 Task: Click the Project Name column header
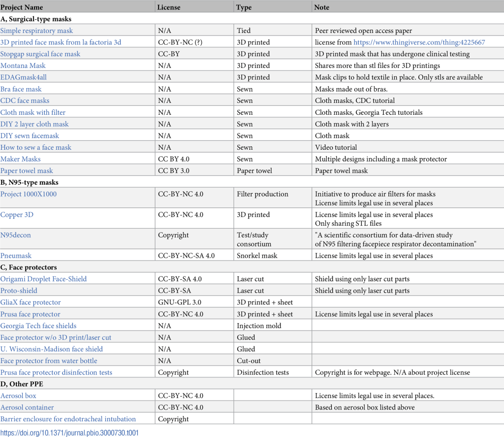(x=22, y=7)
